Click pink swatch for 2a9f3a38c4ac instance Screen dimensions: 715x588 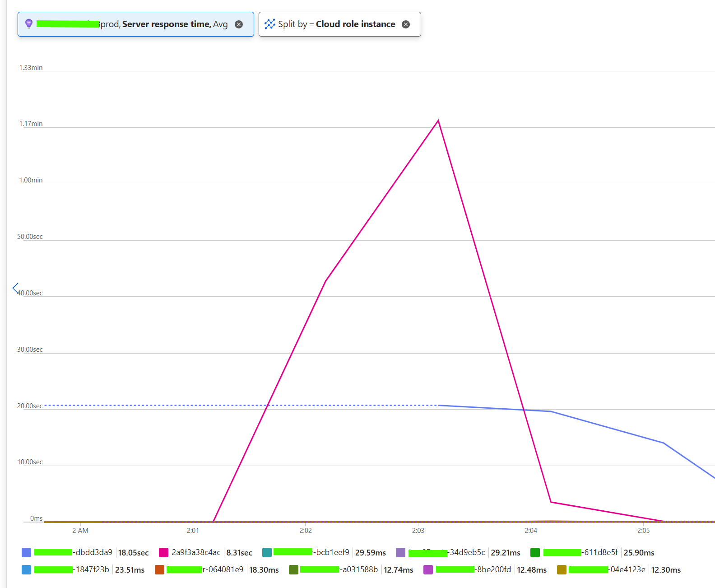tap(163, 552)
